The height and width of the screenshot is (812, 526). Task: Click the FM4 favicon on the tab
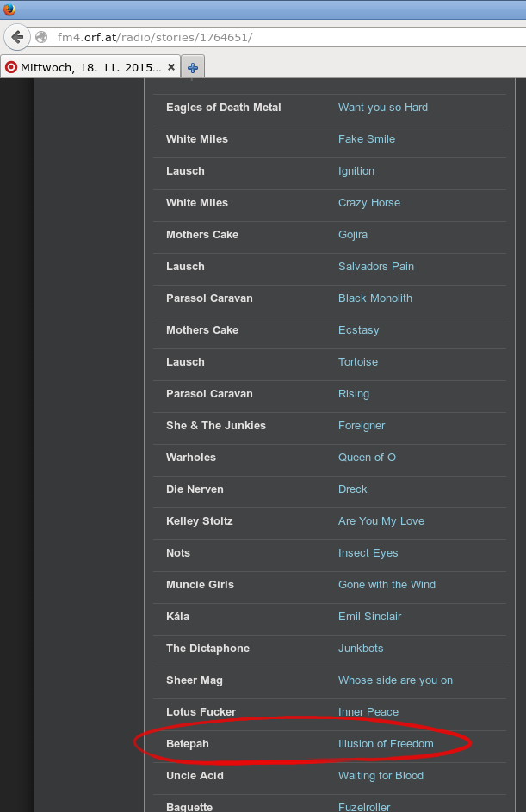point(11,67)
